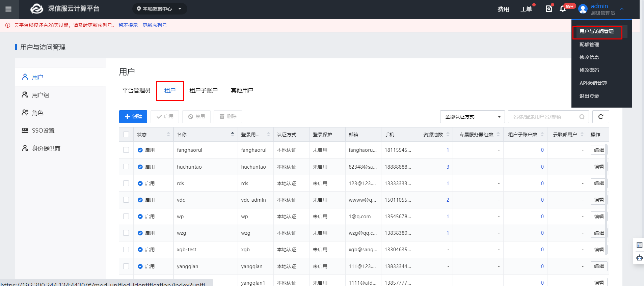The image size is (644, 286).
Task: Click the 创建 button
Action: [133, 117]
